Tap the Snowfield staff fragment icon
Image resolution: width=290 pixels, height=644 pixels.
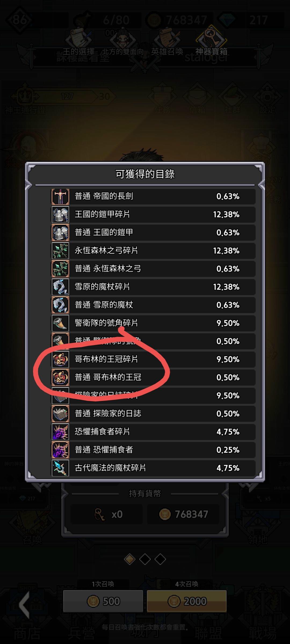(60, 287)
